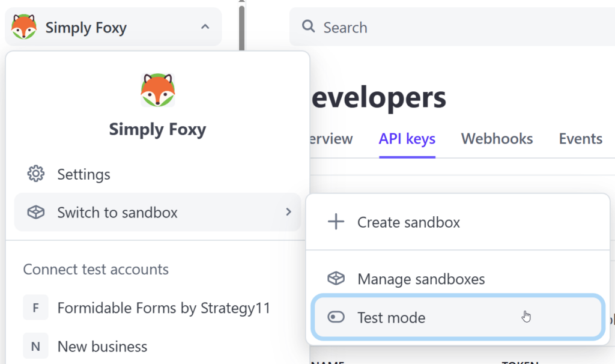Click the Test mode toggle icon
The image size is (615, 364).
336,318
